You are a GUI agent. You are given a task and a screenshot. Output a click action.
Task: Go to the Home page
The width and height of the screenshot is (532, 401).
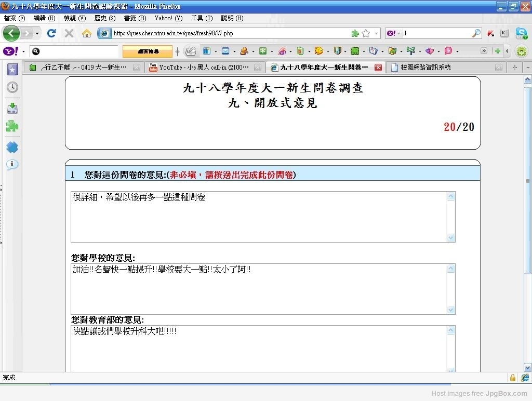(87, 33)
